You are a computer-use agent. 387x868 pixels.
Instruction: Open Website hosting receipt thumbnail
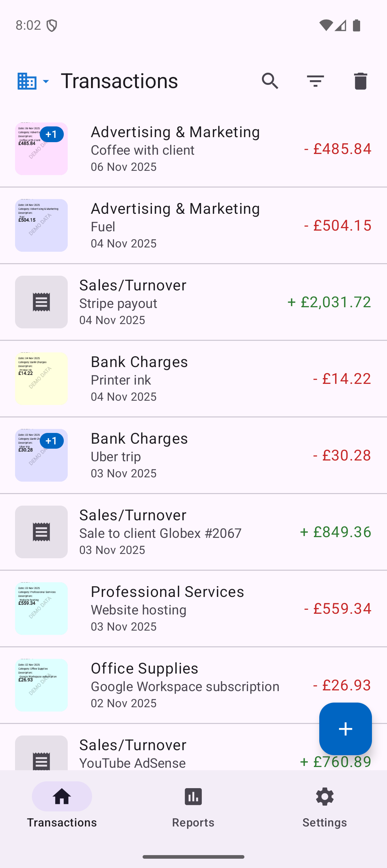click(41, 608)
